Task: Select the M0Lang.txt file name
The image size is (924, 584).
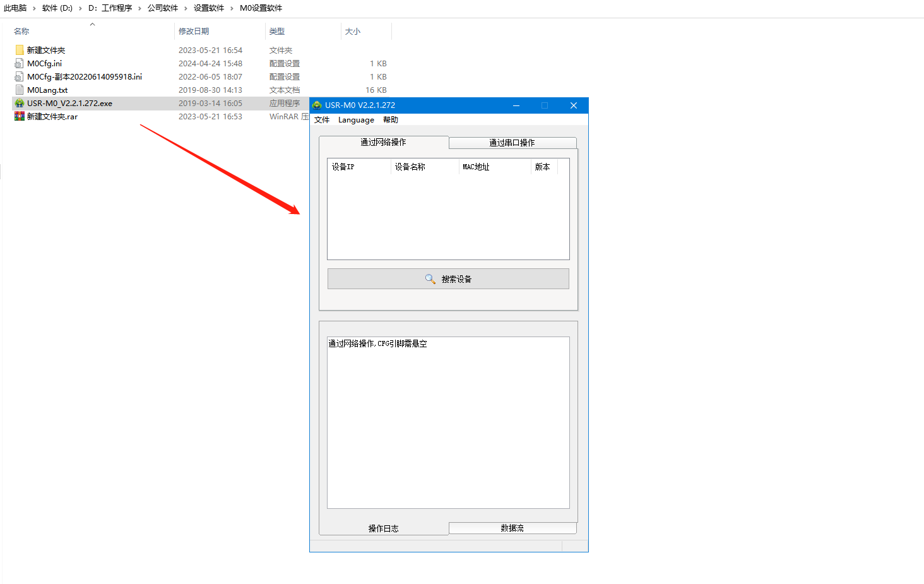Action: tap(47, 90)
